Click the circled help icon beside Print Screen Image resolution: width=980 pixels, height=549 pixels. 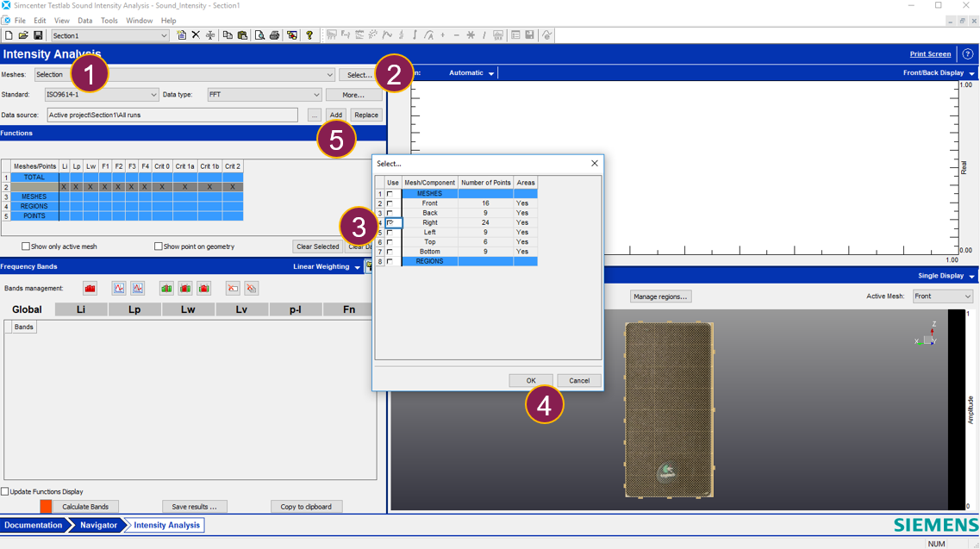coord(967,53)
